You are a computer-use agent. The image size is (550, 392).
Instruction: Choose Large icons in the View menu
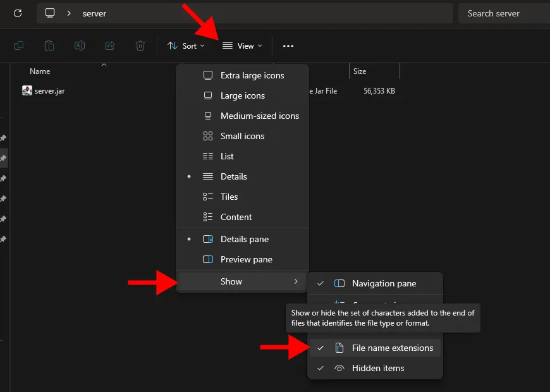pos(242,95)
